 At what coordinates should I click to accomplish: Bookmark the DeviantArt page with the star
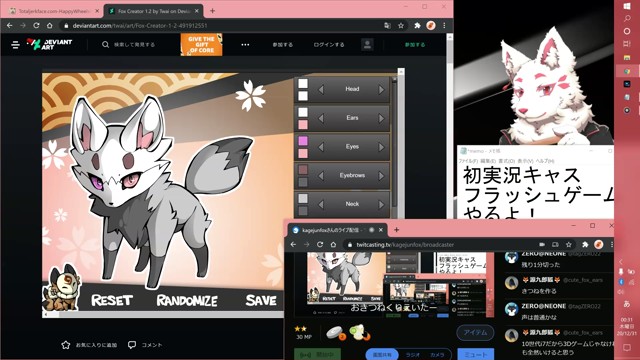click(401, 25)
